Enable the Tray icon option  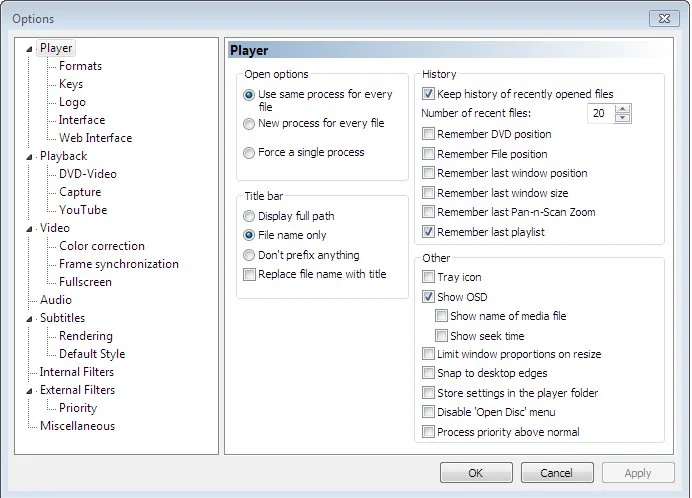pos(428,277)
